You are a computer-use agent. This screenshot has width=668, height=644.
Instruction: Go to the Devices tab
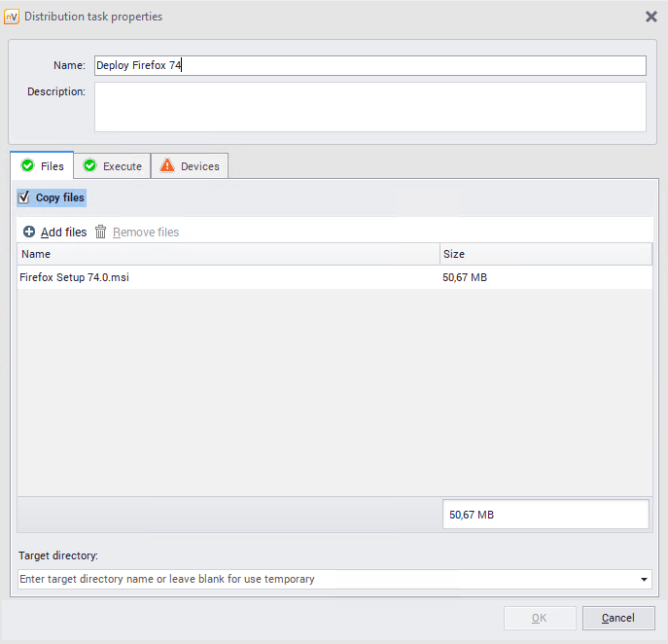point(190,165)
